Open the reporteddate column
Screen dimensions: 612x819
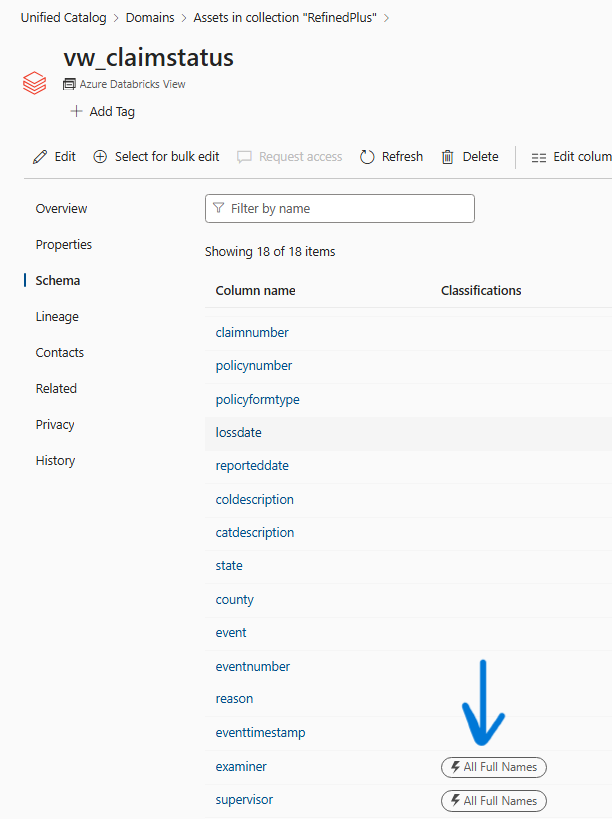point(252,465)
